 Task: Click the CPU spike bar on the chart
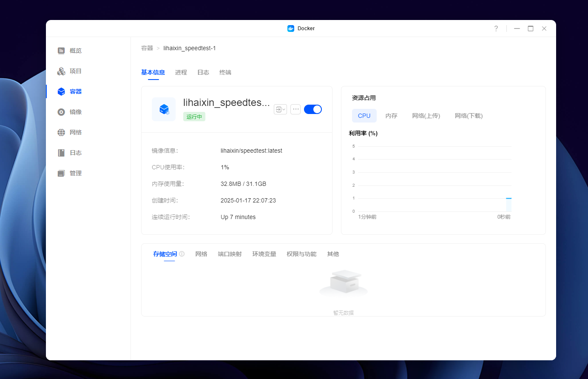pos(508,205)
